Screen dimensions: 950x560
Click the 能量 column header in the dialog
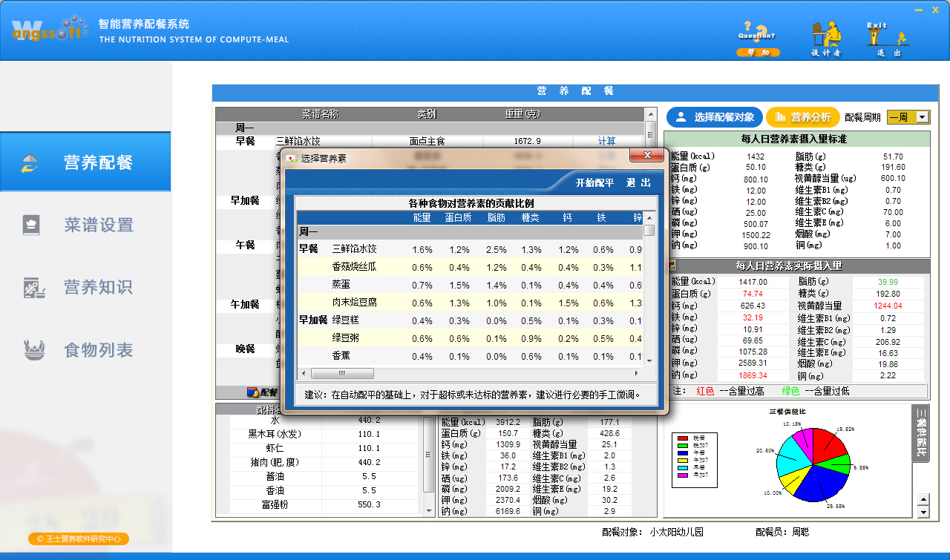422,218
